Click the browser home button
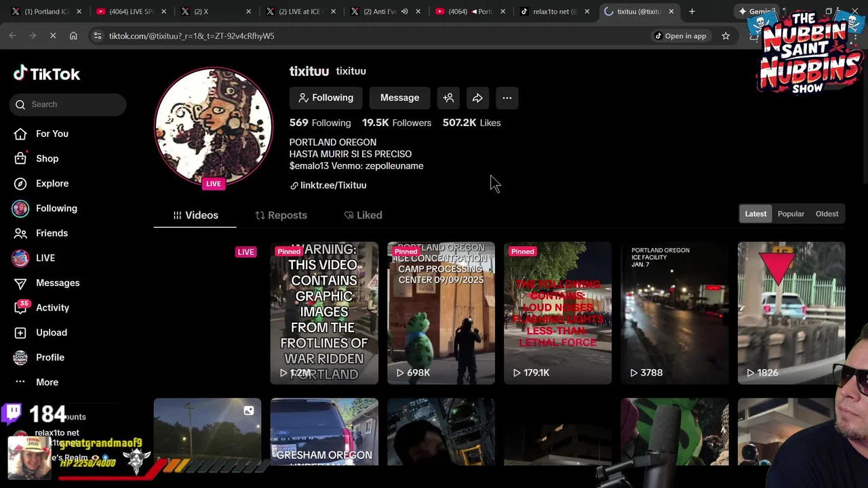This screenshot has width=868, height=488. tap(73, 35)
